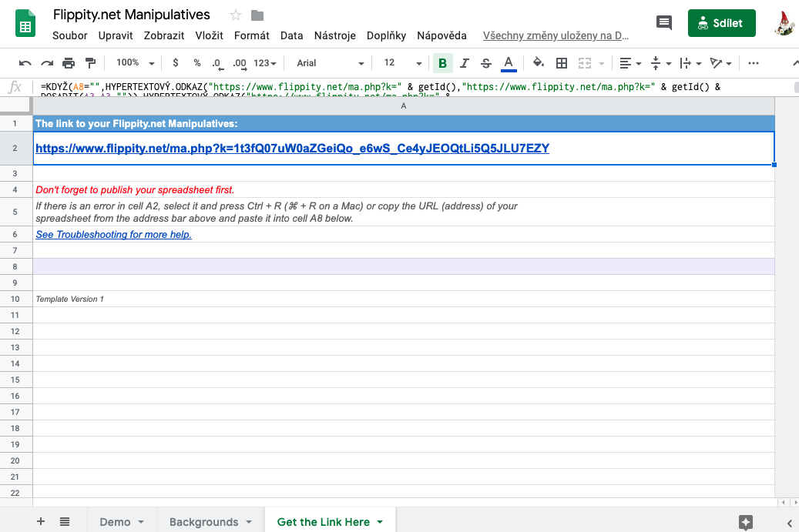The height and width of the screenshot is (532, 799).
Task: Open fill color picker
Action: coord(538,62)
